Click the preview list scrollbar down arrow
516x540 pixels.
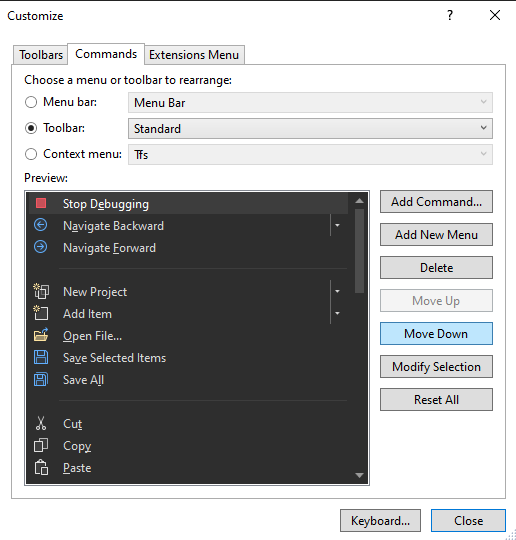[359, 475]
